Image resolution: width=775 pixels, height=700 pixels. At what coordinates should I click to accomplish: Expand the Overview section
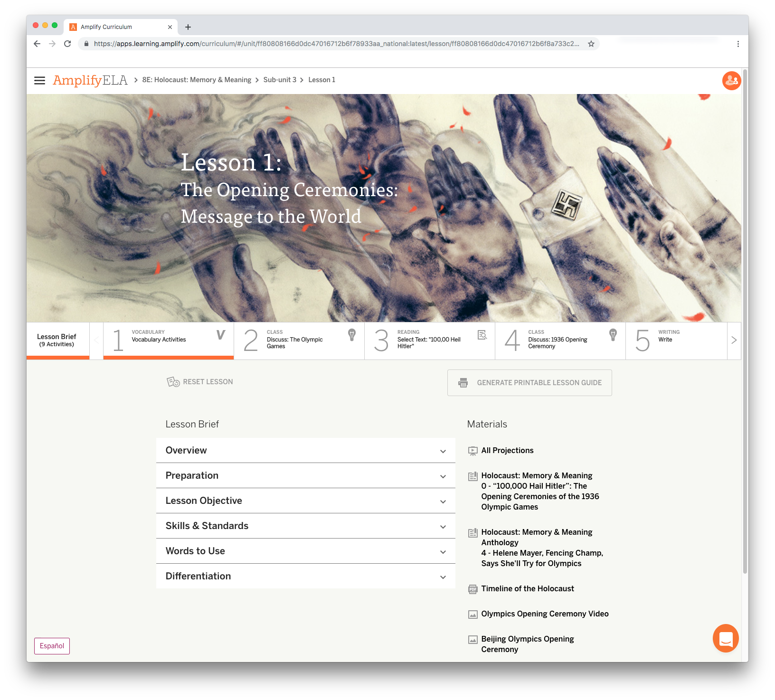click(305, 450)
